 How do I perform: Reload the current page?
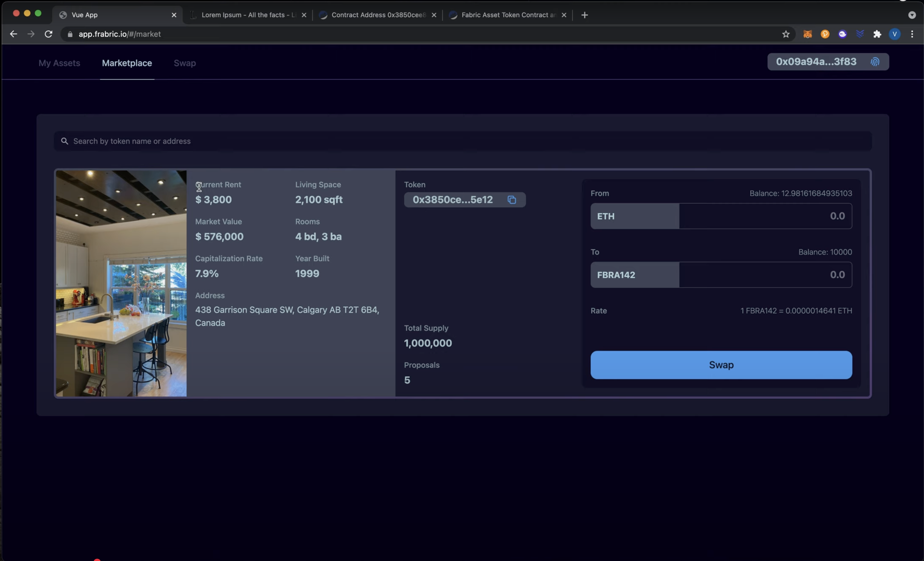(48, 34)
